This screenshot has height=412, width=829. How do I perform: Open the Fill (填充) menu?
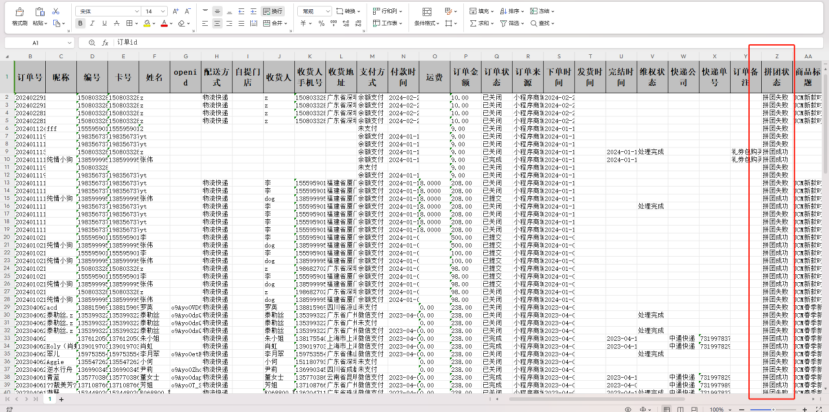click(x=482, y=11)
